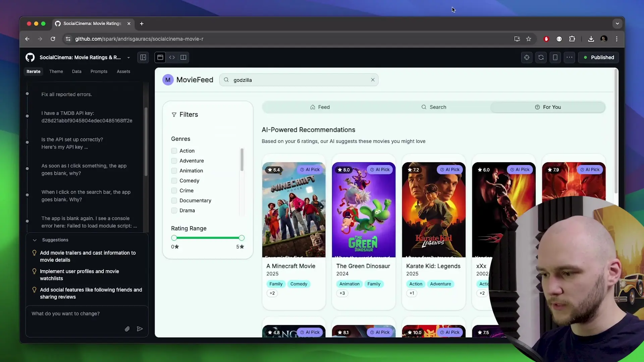Clear the godzilla search with X icon
The width and height of the screenshot is (644, 362).
tap(373, 80)
